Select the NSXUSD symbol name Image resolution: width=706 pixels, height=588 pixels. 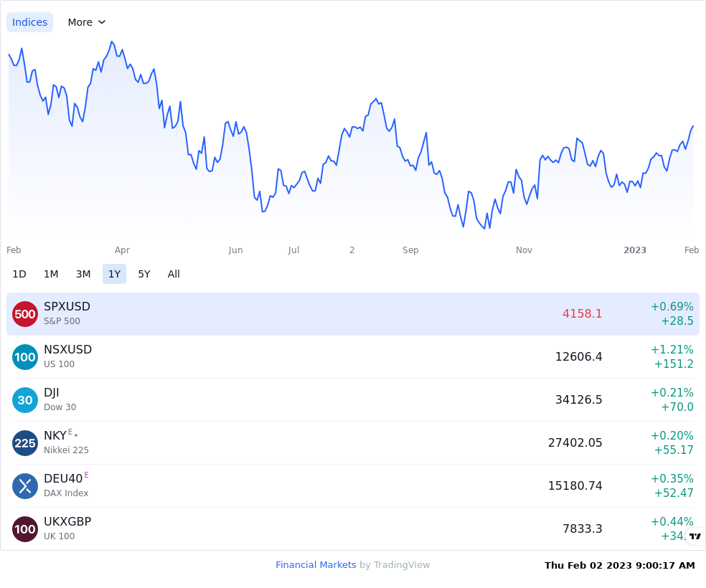68,349
